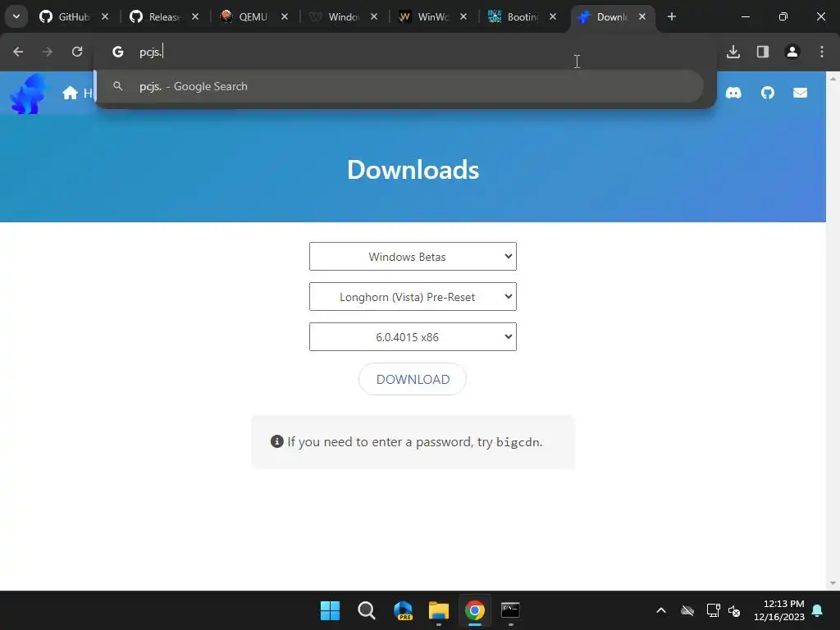The height and width of the screenshot is (630, 840).
Task: Click the bigcdn password text
Action: [518, 442]
